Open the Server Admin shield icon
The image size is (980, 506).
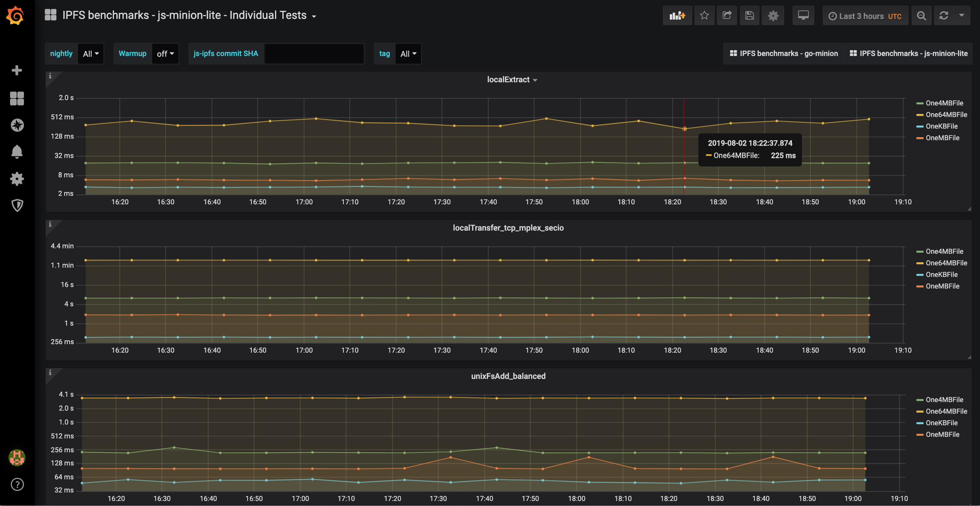click(17, 205)
